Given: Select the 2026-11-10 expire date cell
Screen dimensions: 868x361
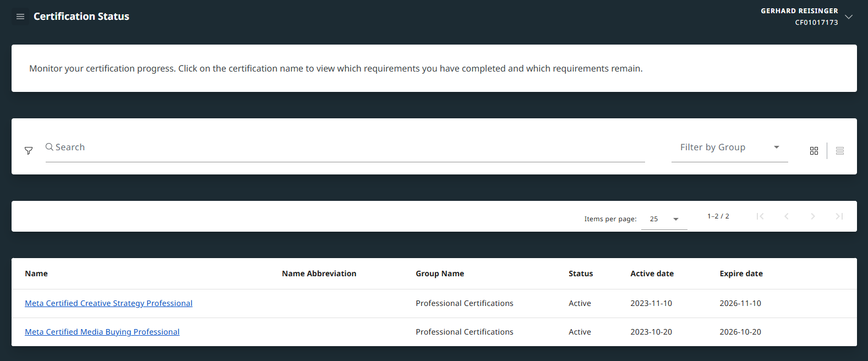Looking at the screenshot, I should [740, 303].
